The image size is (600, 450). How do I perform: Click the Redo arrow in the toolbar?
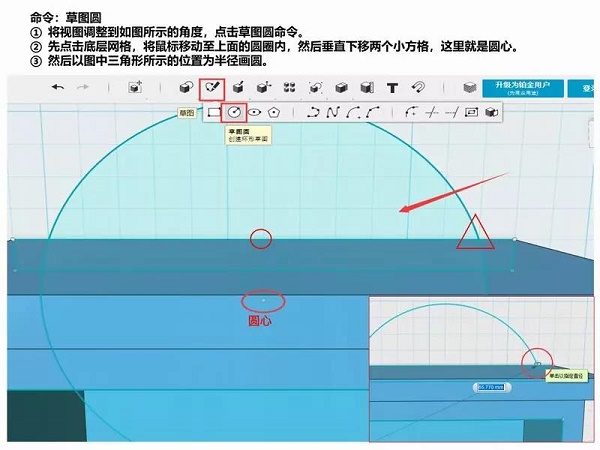click(x=83, y=88)
